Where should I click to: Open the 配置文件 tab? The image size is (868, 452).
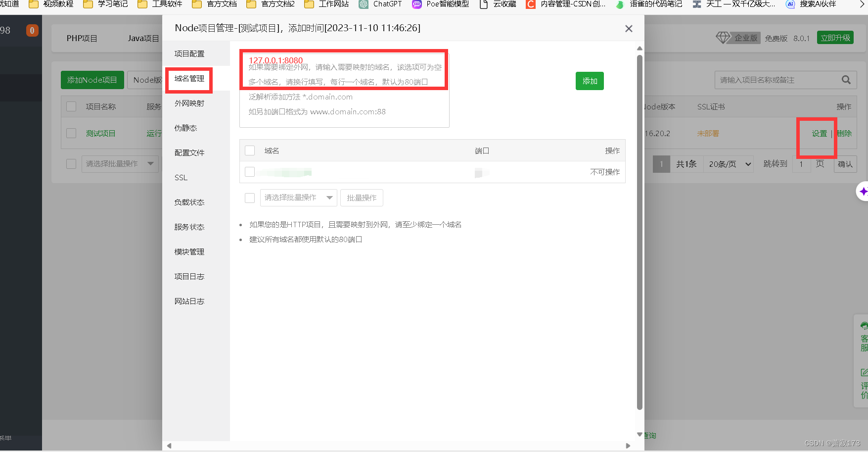pyautogui.click(x=196, y=152)
